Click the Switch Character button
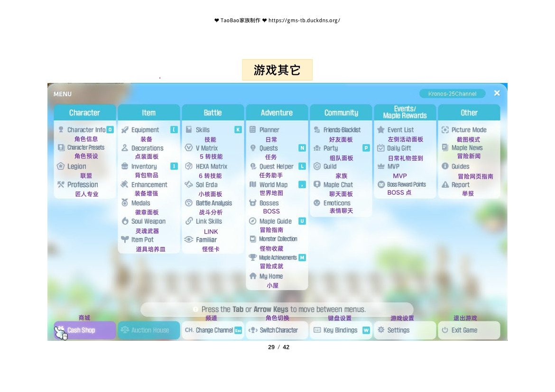 [x=277, y=330]
